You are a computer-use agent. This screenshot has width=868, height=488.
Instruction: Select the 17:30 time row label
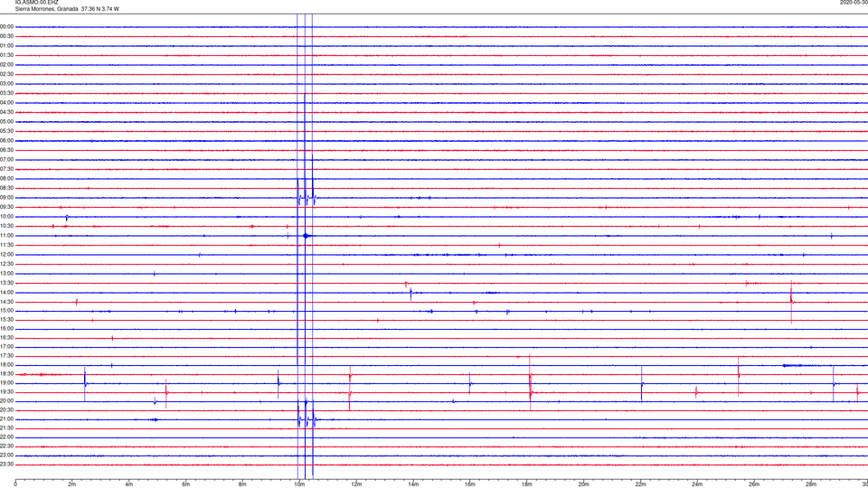click(x=6, y=356)
